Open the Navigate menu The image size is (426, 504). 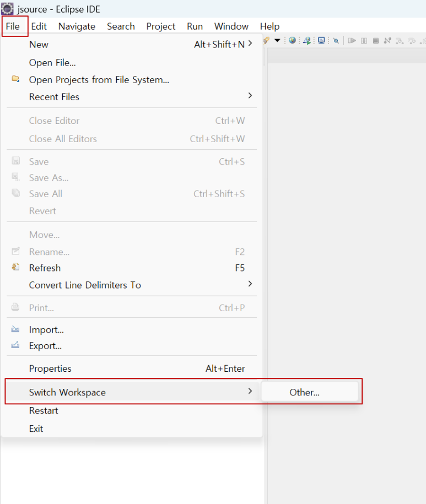tap(77, 26)
